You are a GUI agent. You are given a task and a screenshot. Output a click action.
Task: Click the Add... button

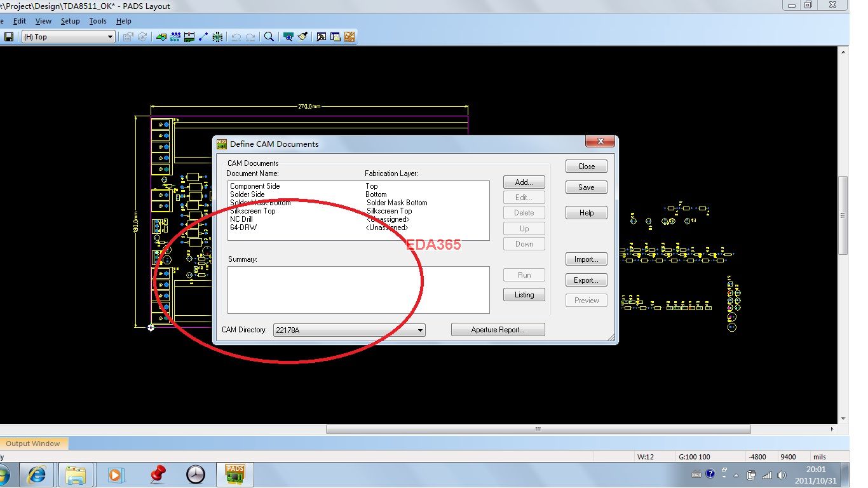coord(524,182)
